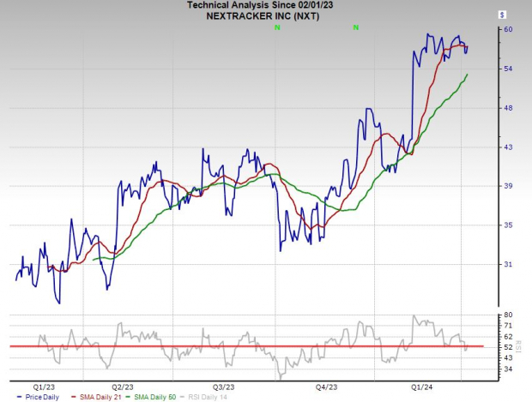Click the dollar sign price axis icon

coord(502,15)
